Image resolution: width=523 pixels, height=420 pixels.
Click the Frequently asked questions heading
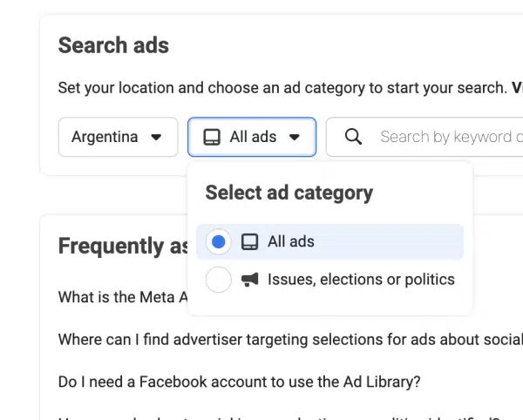(123, 246)
